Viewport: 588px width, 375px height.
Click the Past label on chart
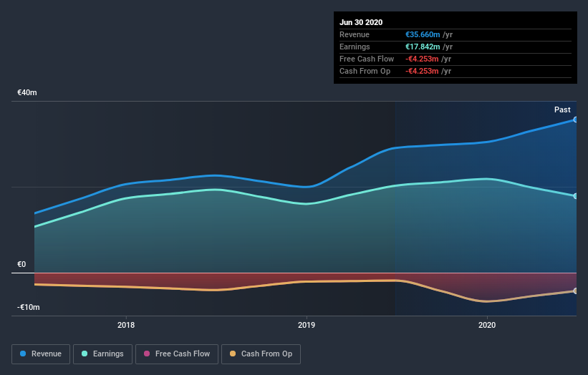[x=562, y=109]
